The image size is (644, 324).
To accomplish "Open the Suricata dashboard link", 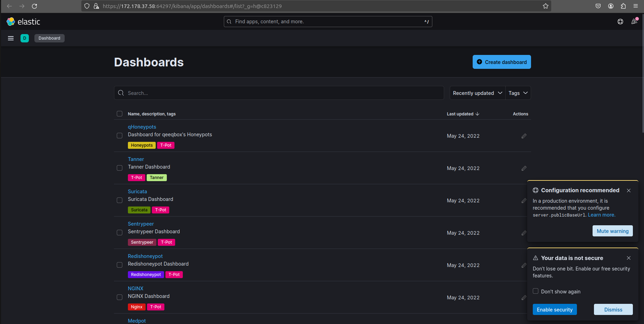I will tap(137, 192).
